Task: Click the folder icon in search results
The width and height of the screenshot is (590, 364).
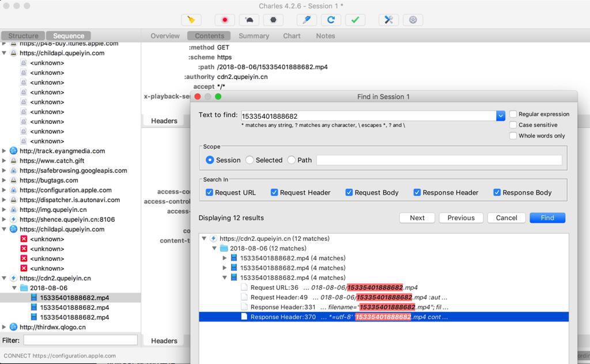Action: 224,248
